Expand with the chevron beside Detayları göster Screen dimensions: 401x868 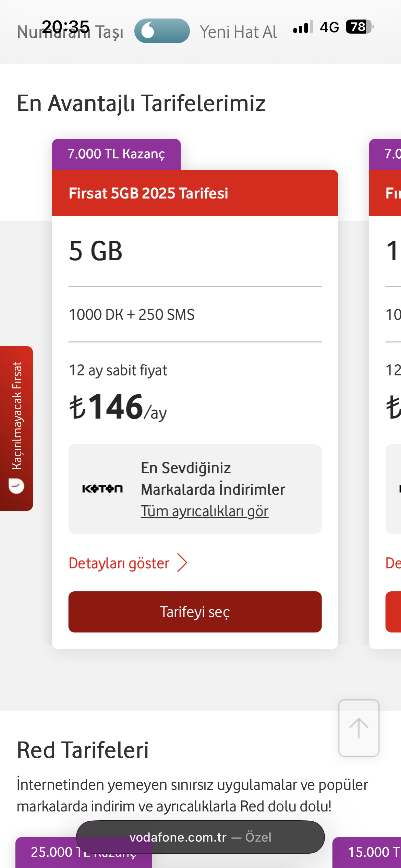[x=182, y=563]
